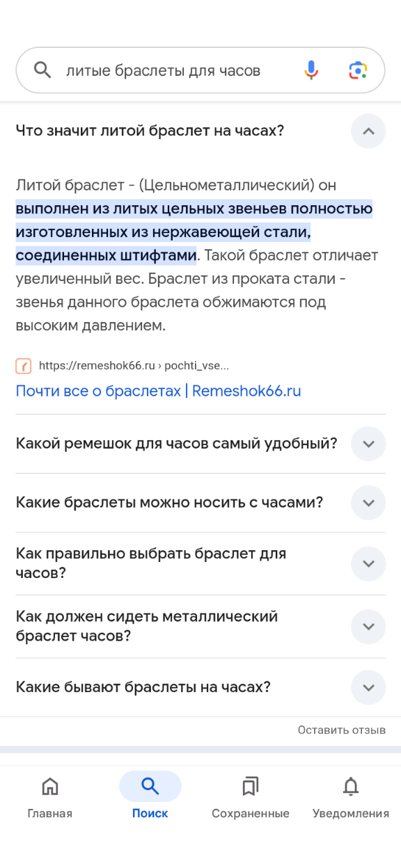
Task: Tap the magnifier icon in search bar
Action: (42, 70)
